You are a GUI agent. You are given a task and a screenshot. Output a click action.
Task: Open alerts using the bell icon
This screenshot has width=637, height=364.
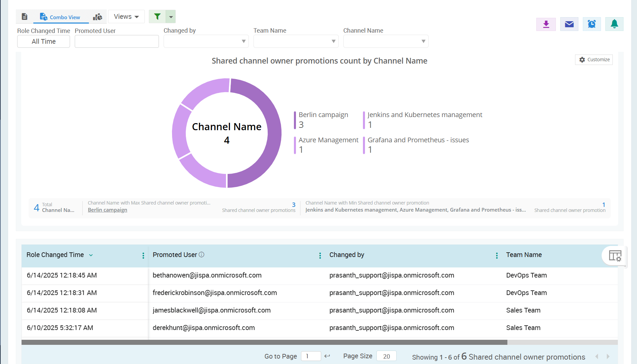(614, 24)
